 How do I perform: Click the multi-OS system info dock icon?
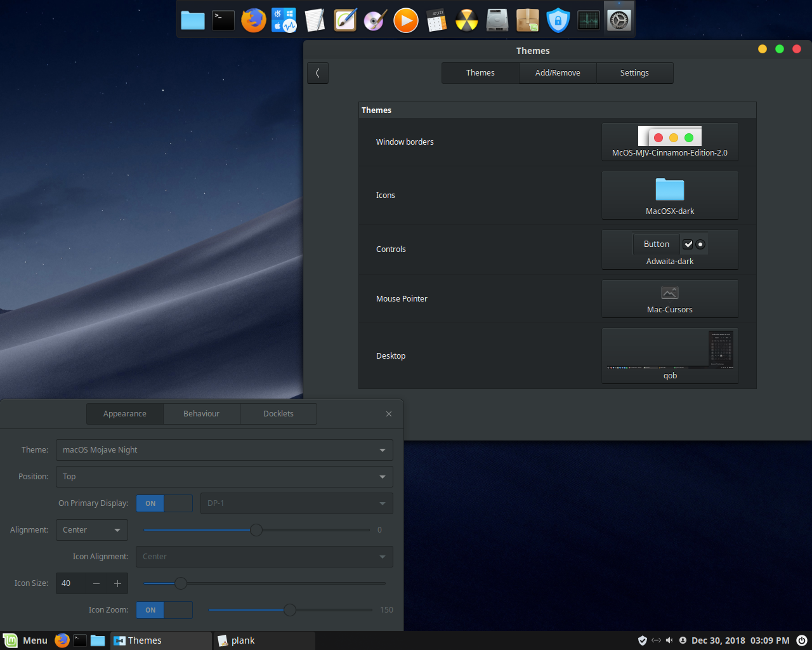pyautogui.click(x=284, y=20)
